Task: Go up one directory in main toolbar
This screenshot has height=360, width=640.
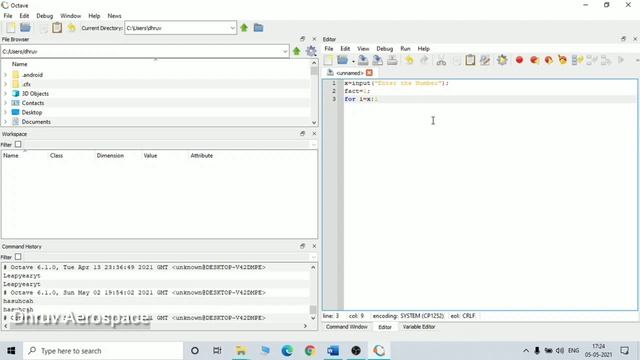Action: coord(244,28)
